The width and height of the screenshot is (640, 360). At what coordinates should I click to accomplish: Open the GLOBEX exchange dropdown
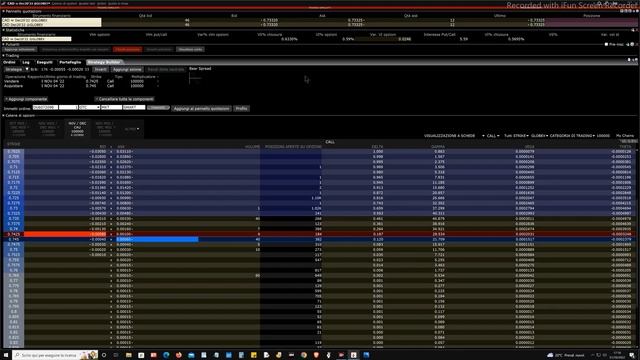[540, 136]
